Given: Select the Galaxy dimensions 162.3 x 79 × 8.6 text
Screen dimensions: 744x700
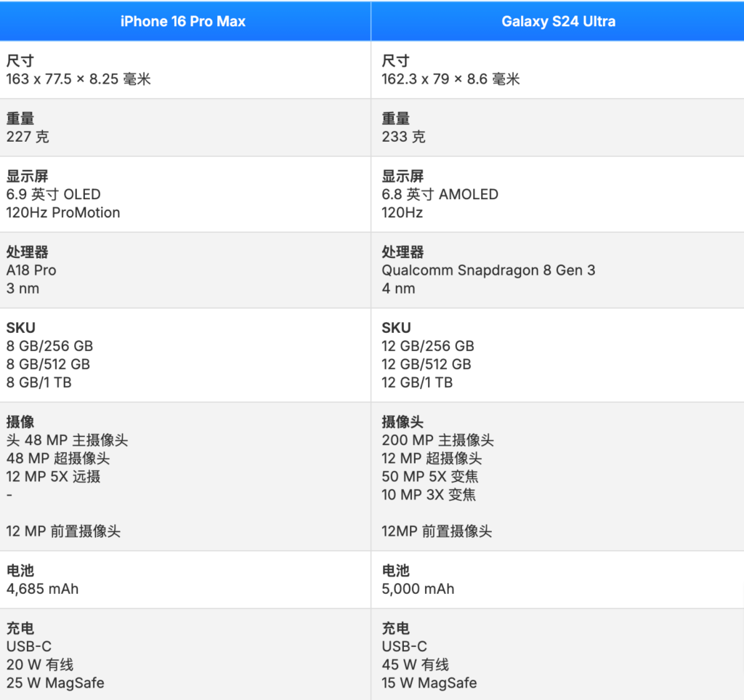Looking at the screenshot, I should [x=450, y=79].
